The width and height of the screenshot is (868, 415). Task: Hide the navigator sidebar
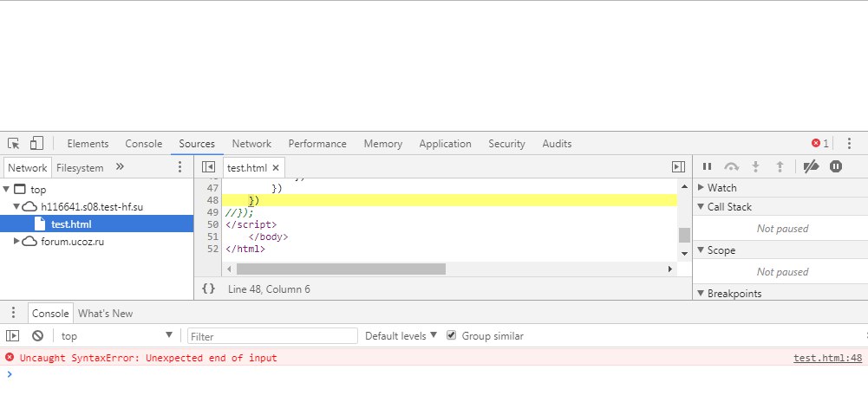tap(209, 167)
